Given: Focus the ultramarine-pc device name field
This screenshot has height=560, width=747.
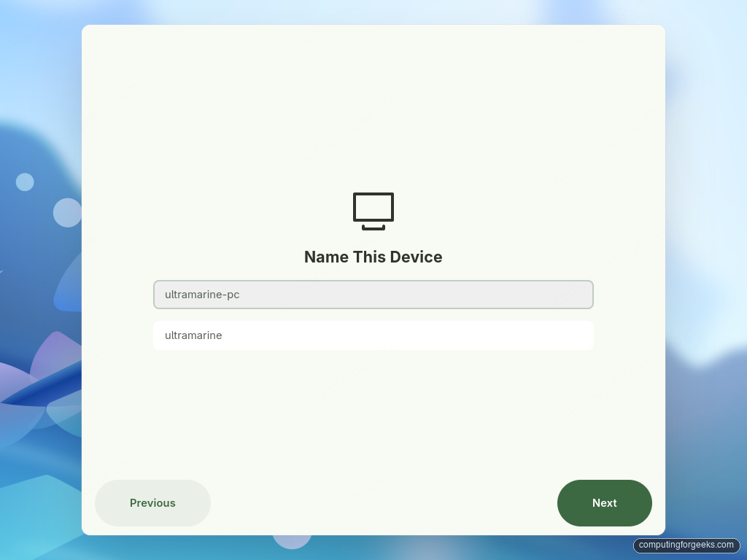Looking at the screenshot, I should coord(373,295).
